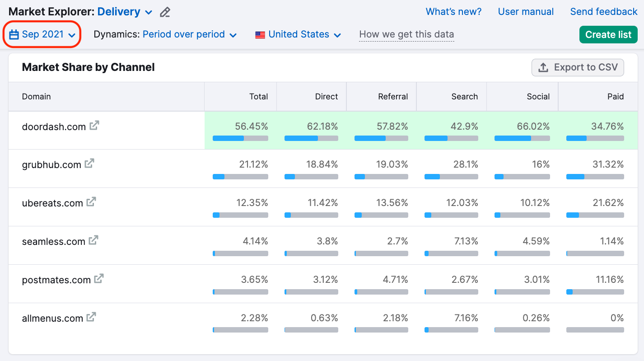Viewport: 644px width, 361px height.
Task: Click the Export to CSV button
Action: tap(578, 67)
